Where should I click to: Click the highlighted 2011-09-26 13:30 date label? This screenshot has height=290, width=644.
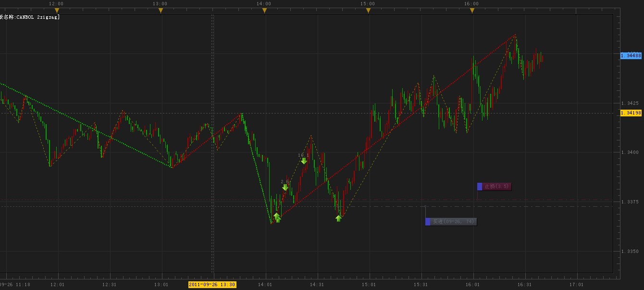tap(212, 285)
